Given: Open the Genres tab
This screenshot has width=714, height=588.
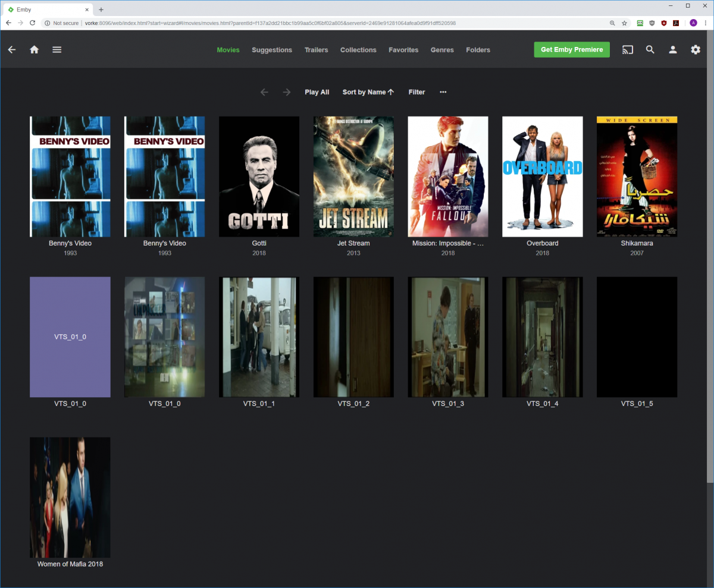Looking at the screenshot, I should coord(442,50).
